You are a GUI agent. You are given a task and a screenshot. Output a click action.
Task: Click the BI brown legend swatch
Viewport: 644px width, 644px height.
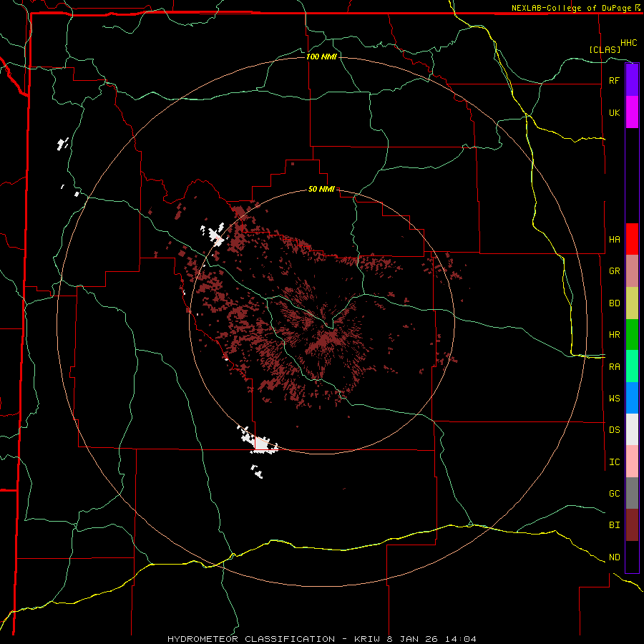632,525
